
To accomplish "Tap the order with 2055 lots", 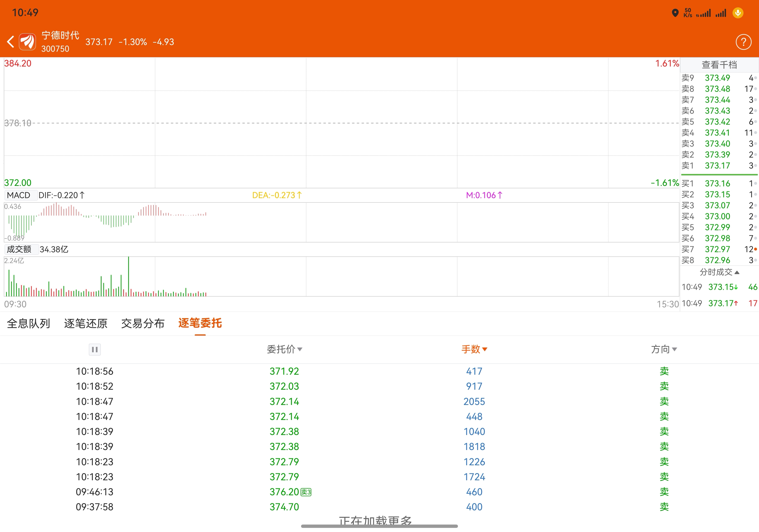I will (x=379, y=401).
